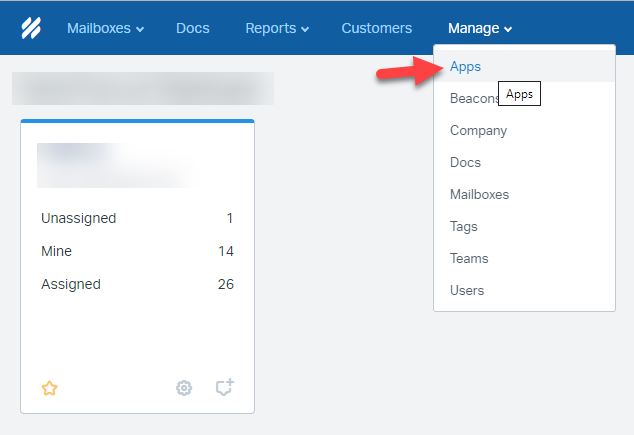Open the Unassigned folder in the mailbox card
634x435 pixels.
tap(137, 218)
